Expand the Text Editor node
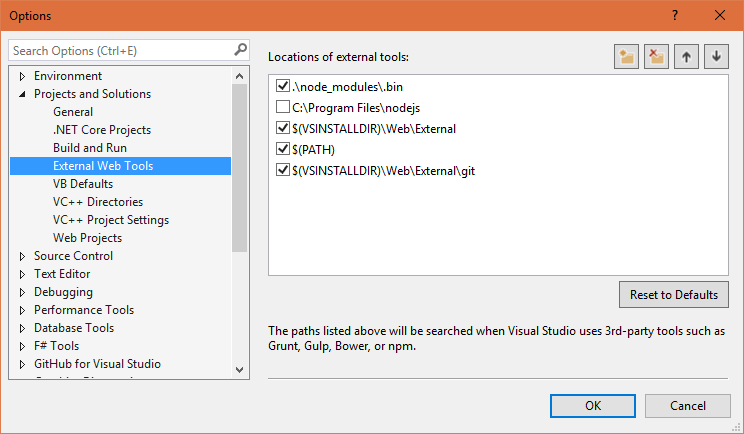The width and height of the screenshot is (744, 434). [x=22, y=274]
